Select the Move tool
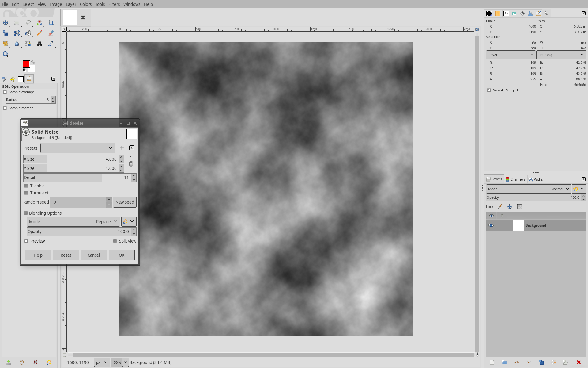 6,23
